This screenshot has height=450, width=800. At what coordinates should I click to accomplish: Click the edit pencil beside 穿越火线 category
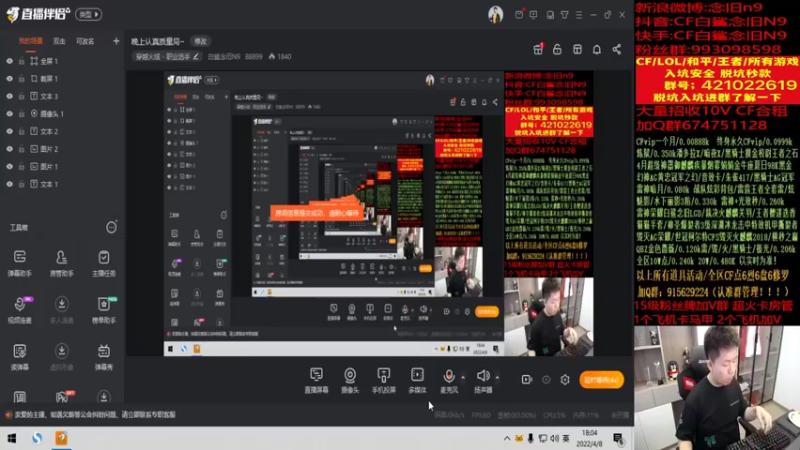196,57
